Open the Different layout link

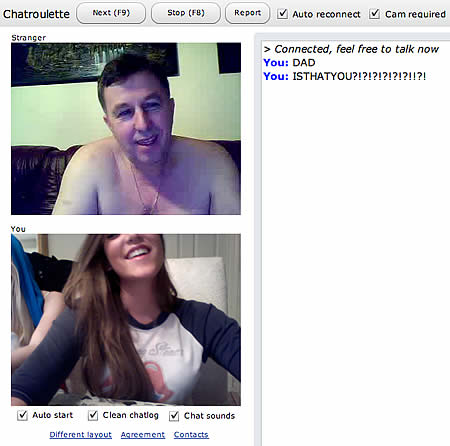(80, 435)
